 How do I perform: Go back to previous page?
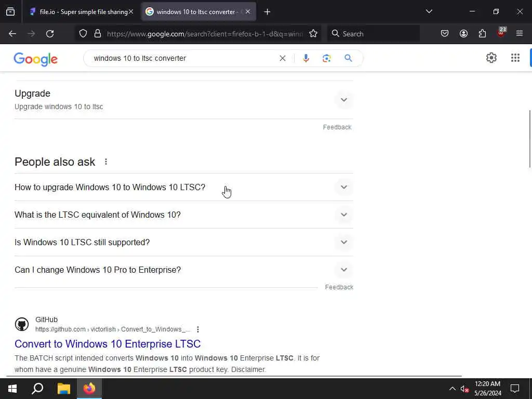(x=12, y=34)
